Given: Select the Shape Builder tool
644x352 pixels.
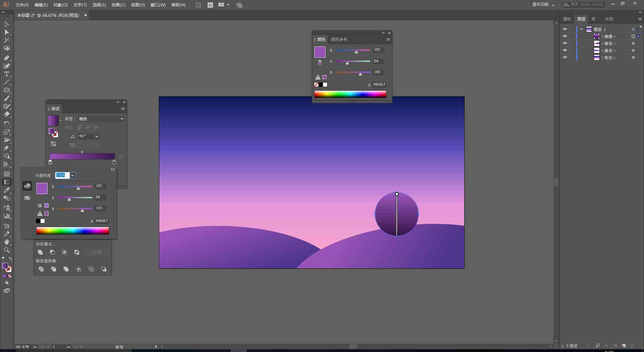Looking at the screenshot, I should pyautogui.click(x=7, y=156).
